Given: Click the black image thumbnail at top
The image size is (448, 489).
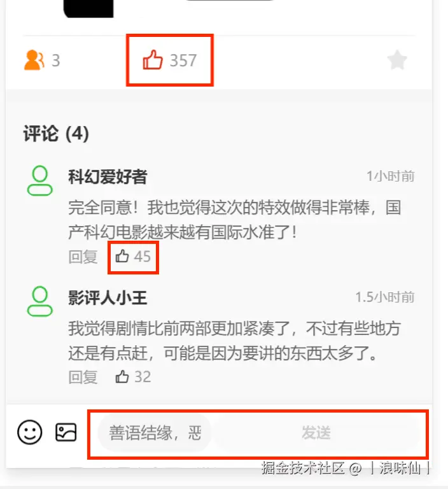Looking at the screenshot, I should (88, 8).
